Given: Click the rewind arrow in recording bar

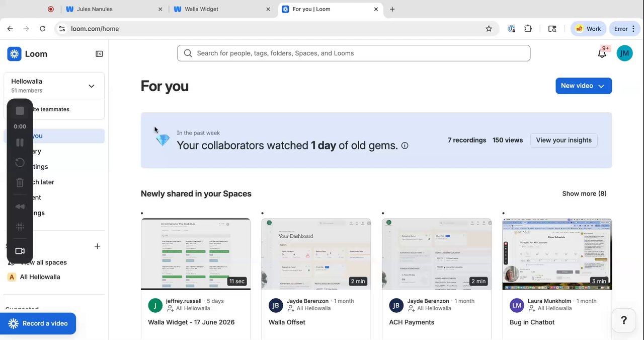Looking at the screenshot, I should (20, 207).
